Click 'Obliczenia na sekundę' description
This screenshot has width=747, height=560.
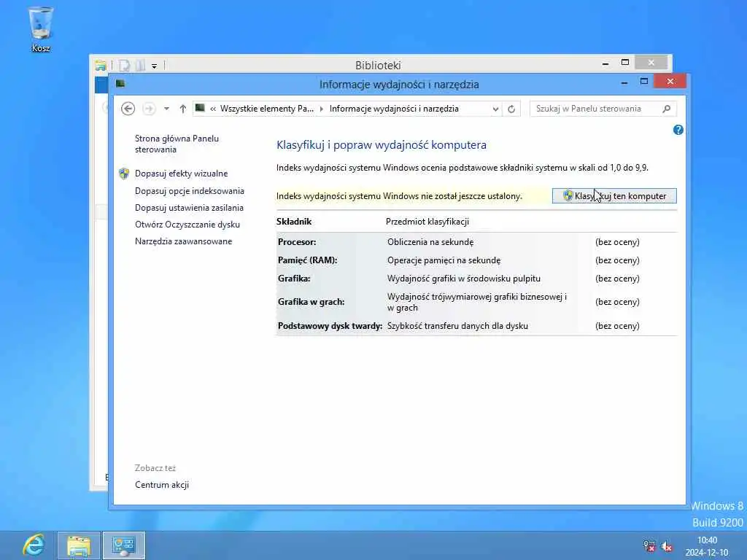[x=430, y=242]
